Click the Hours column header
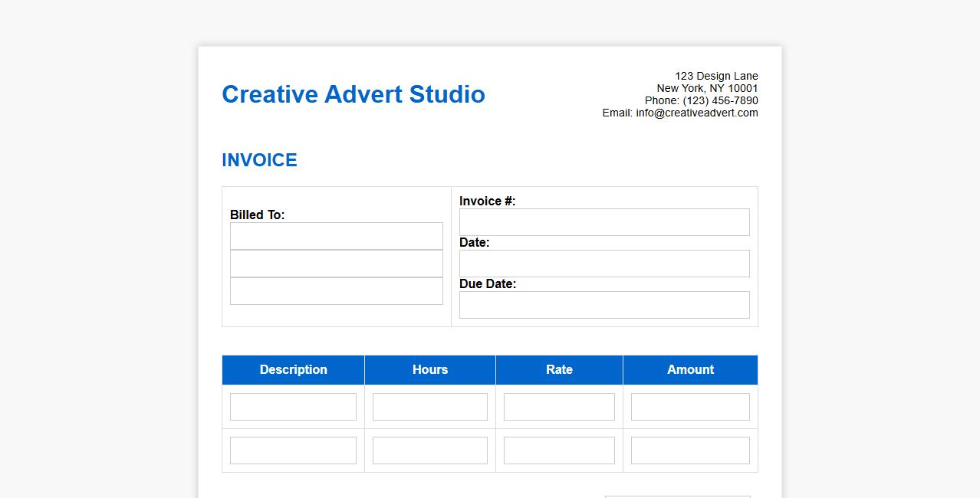 [429, 369]
